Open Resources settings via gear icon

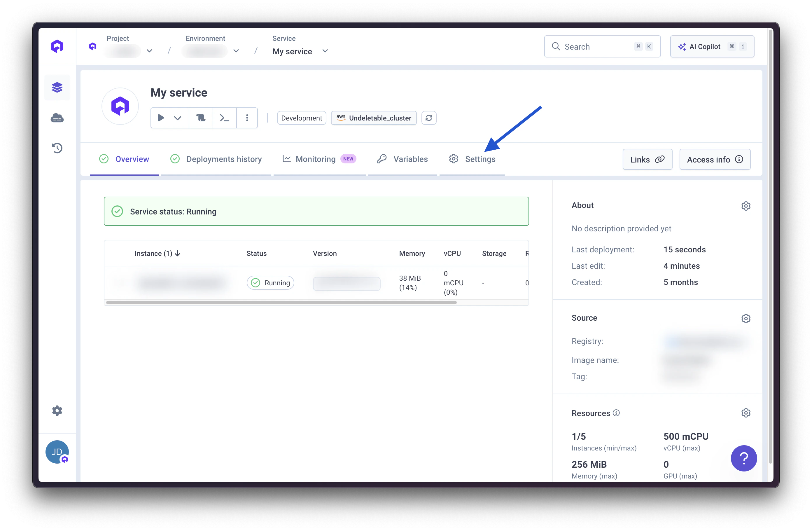coord(745,413)
